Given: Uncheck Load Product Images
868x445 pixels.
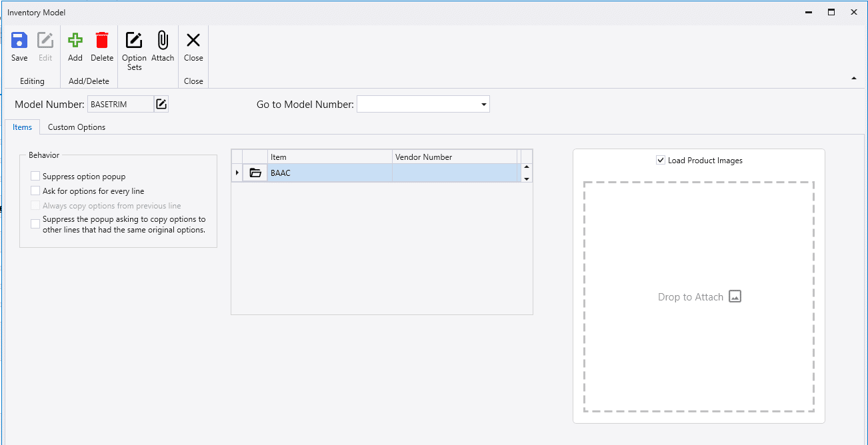Looking at the screenshot, I should (661, 160).
